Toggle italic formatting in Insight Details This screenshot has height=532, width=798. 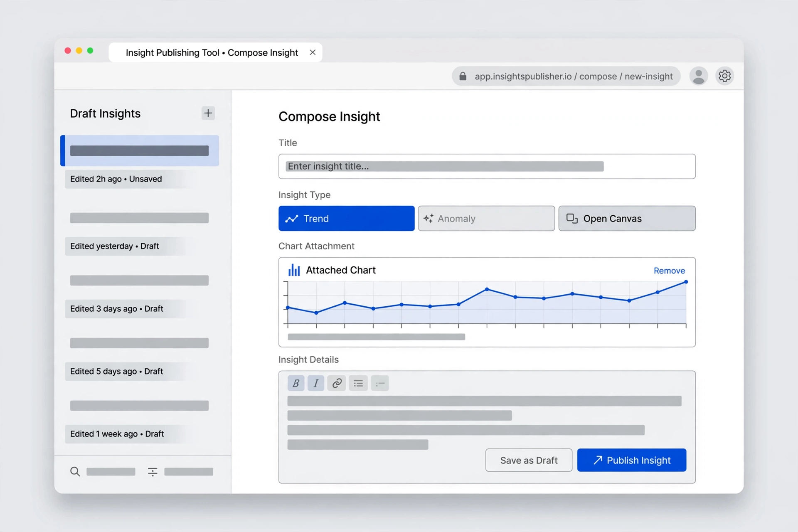316,383
